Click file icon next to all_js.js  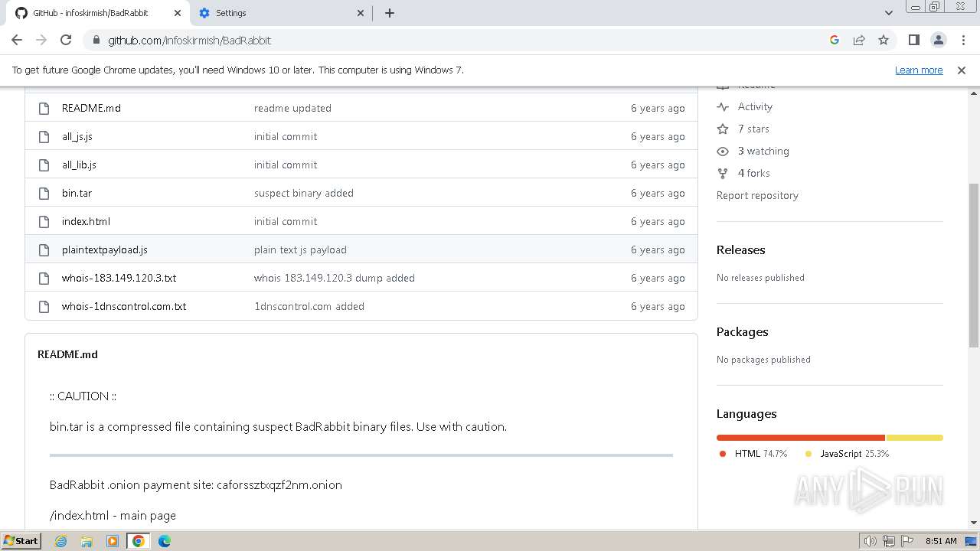pyautogui.click(x=44, y=136)
